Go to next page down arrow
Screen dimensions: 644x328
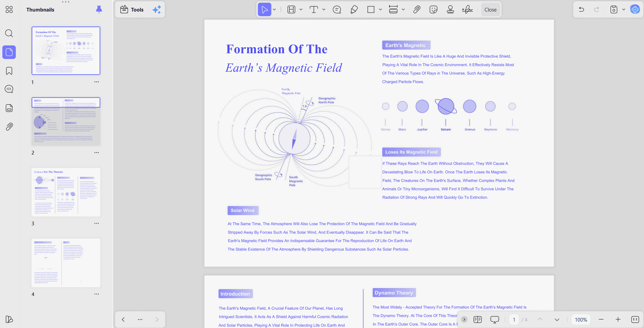point(557,320)
